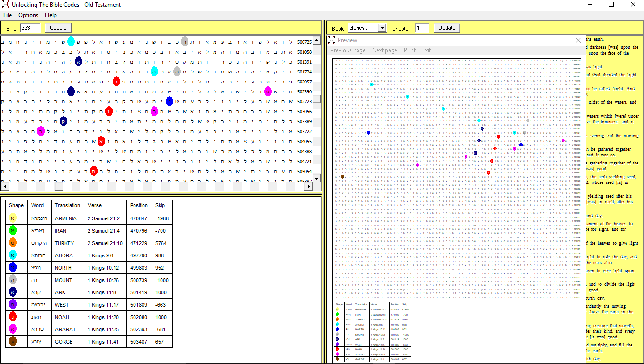644x364 pixels.
Task: Click the Skip value input field
Action: (30, 28)
